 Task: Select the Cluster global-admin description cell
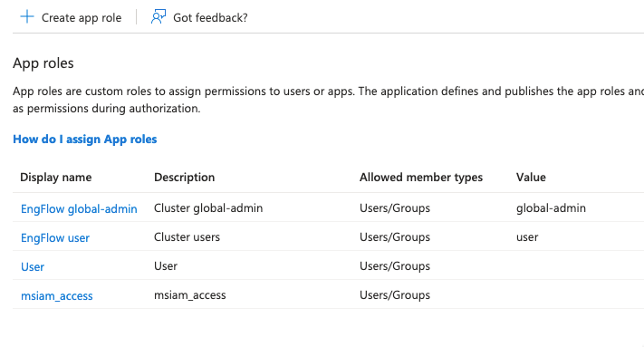pyautogui.click(x=208, y=208)
